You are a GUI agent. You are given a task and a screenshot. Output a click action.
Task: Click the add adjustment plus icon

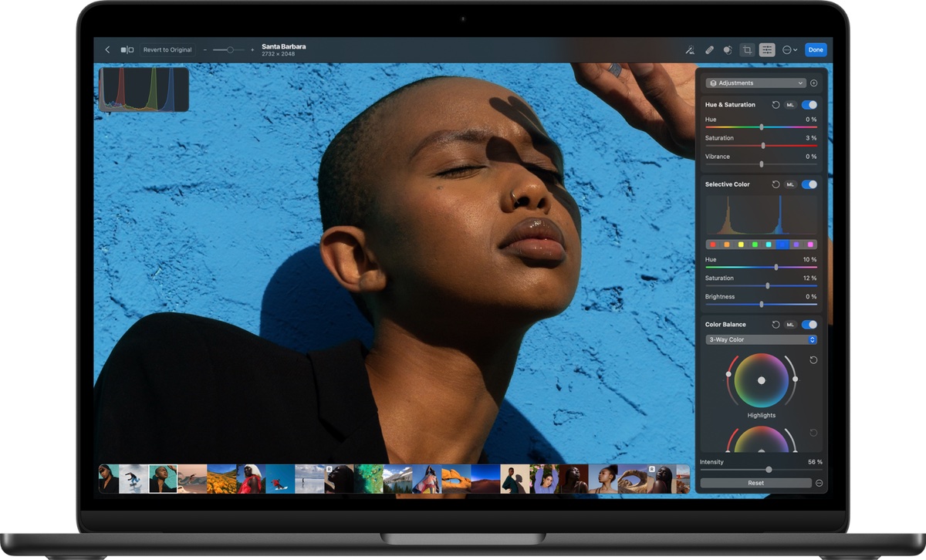813,83
